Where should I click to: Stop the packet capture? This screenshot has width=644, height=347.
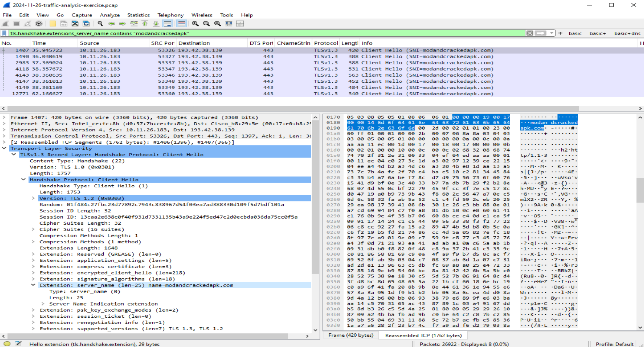point(16,23)
